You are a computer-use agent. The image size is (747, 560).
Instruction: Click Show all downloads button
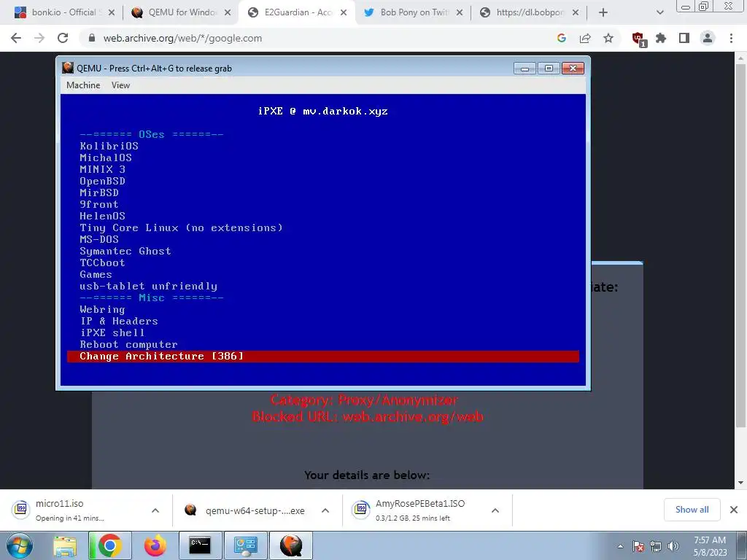coord(692,510)
